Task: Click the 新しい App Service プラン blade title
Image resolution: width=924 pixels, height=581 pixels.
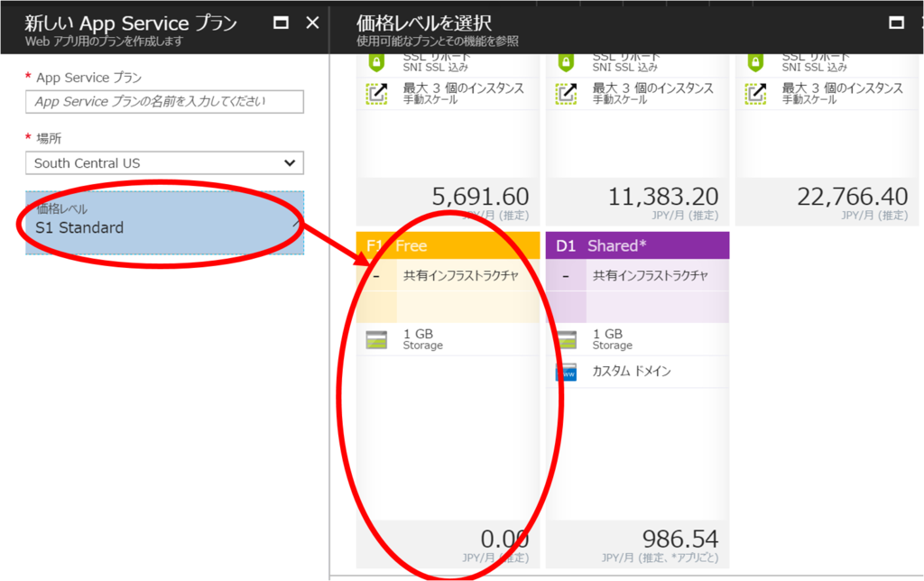Action: (131, 23)
